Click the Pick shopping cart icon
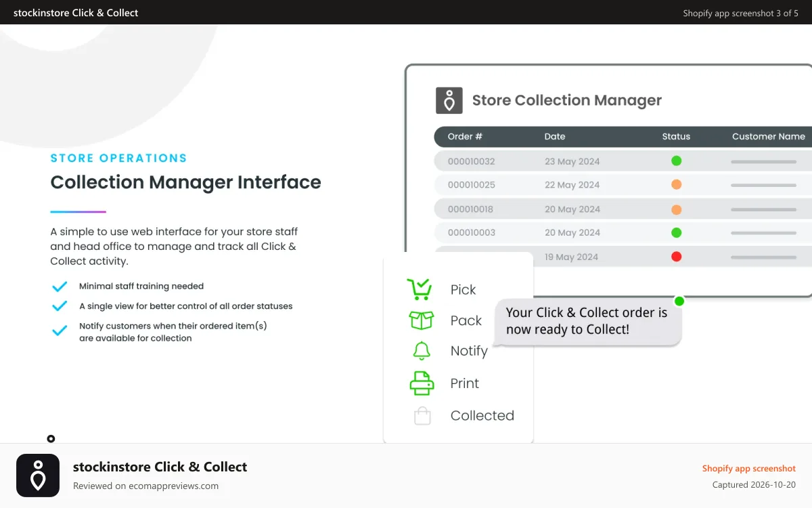 (x=419, y=289)
